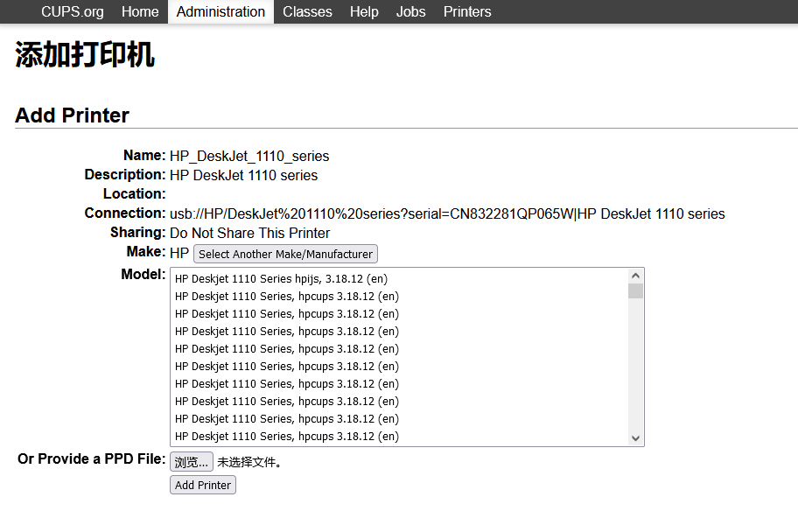View the Jobs tab
The image size is (798, 532).
click(x=410, y=11)
